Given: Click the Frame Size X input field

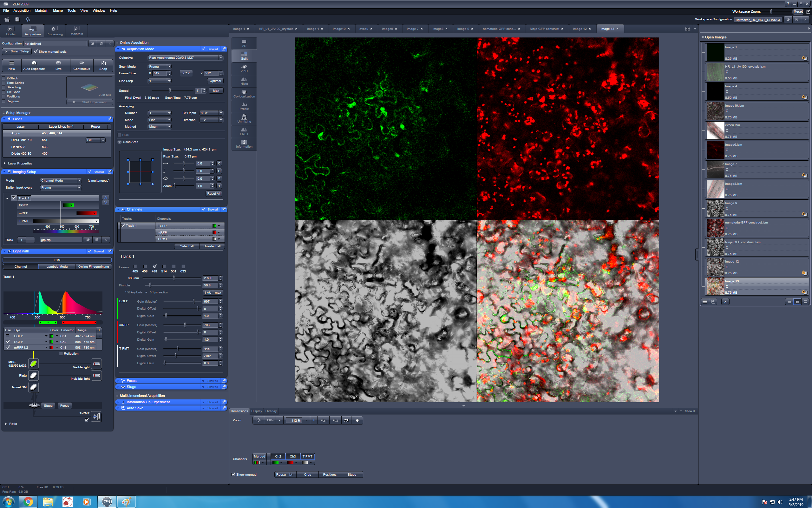Looking at the screenshot, I should [159, 73].
